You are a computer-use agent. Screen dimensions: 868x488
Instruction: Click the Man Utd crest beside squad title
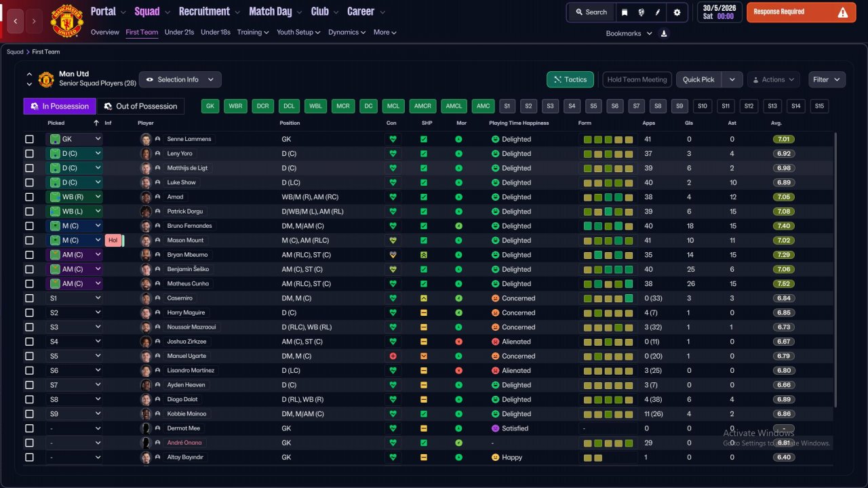46,79
